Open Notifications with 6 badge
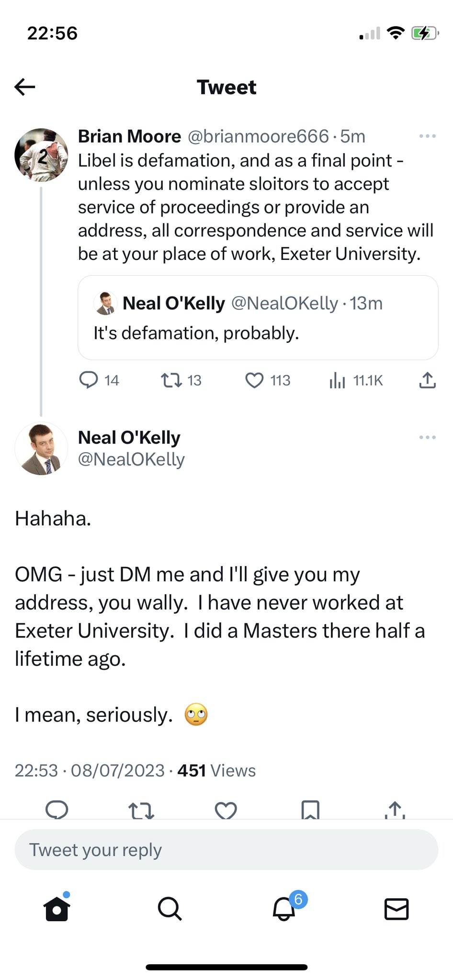453x980 pixels. [x=284, y=908]
